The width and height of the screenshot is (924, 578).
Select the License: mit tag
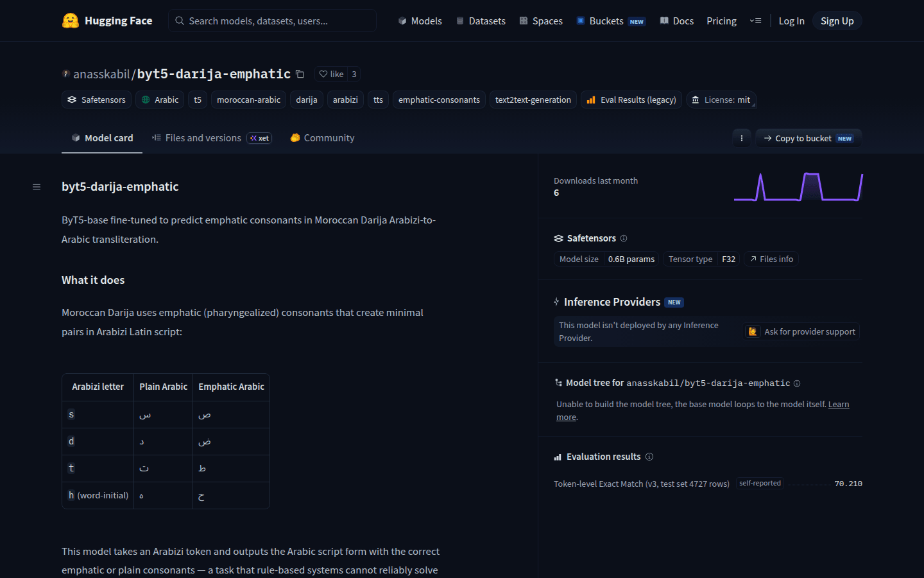(x=721, y=100)
